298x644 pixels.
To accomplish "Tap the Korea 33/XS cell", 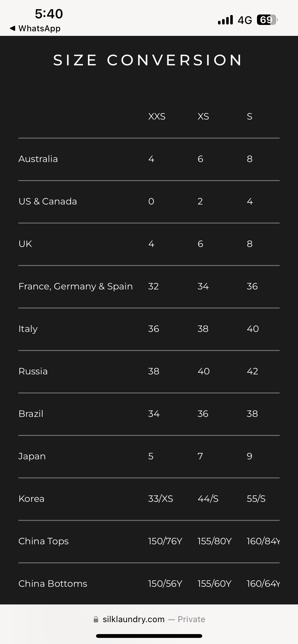I will [160, 499].
